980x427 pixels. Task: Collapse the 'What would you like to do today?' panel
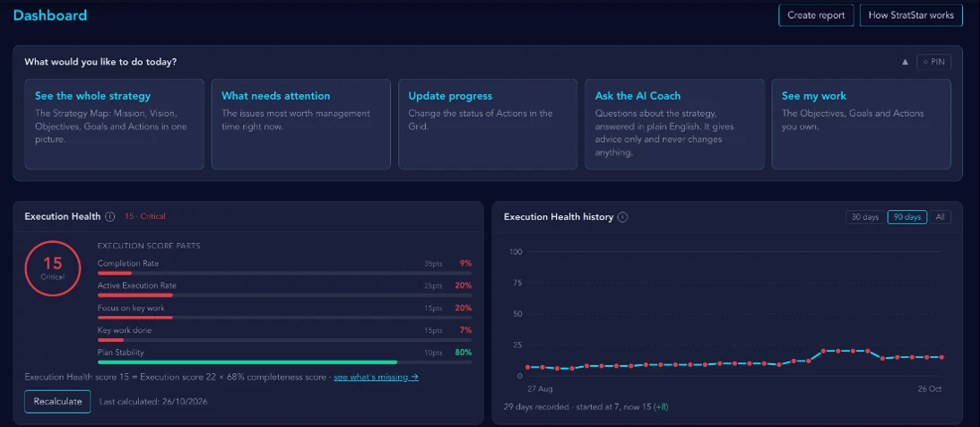click(x=905, y=62)
